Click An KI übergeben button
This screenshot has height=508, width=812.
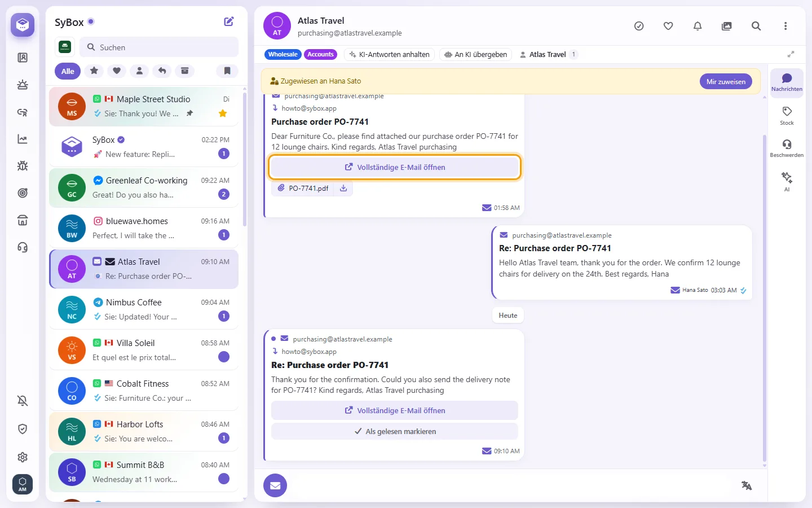coord(475,55)
